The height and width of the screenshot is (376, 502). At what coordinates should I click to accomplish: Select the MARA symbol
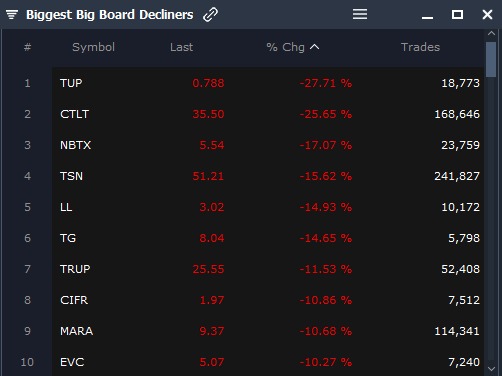(x=76, y=331)
